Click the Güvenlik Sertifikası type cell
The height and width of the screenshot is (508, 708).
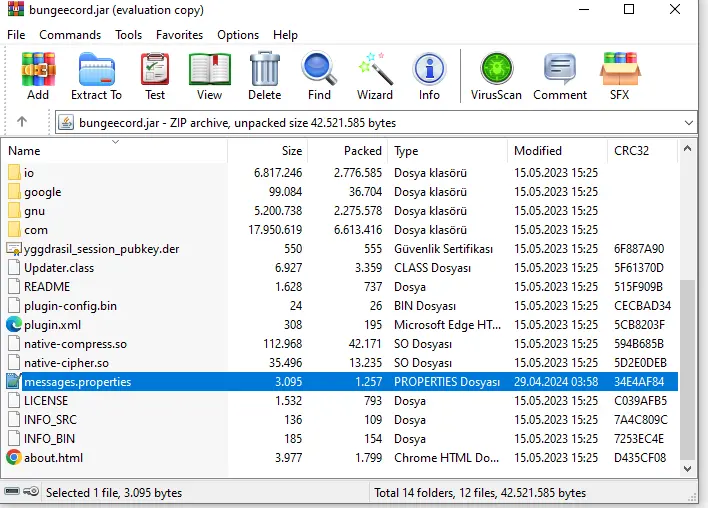tap(443, 249)
